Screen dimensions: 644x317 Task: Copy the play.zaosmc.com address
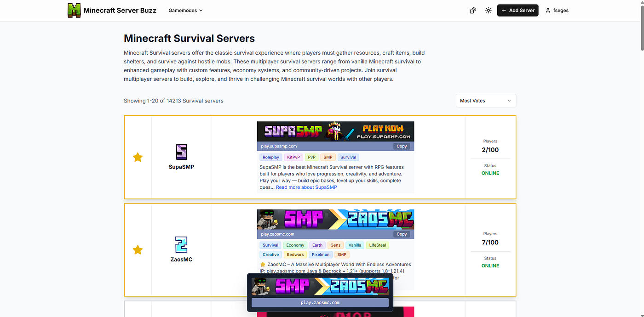402,234
